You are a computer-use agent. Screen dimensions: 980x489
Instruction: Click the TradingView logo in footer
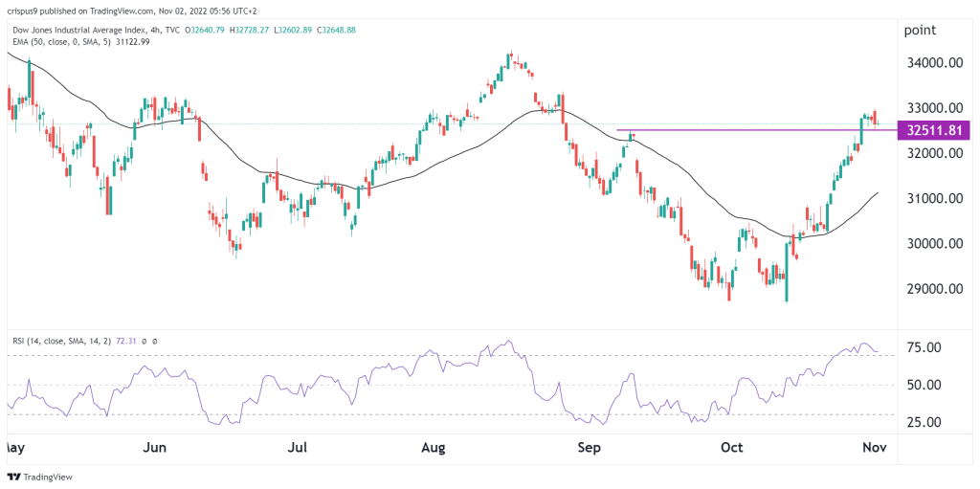tap(40, 477)
